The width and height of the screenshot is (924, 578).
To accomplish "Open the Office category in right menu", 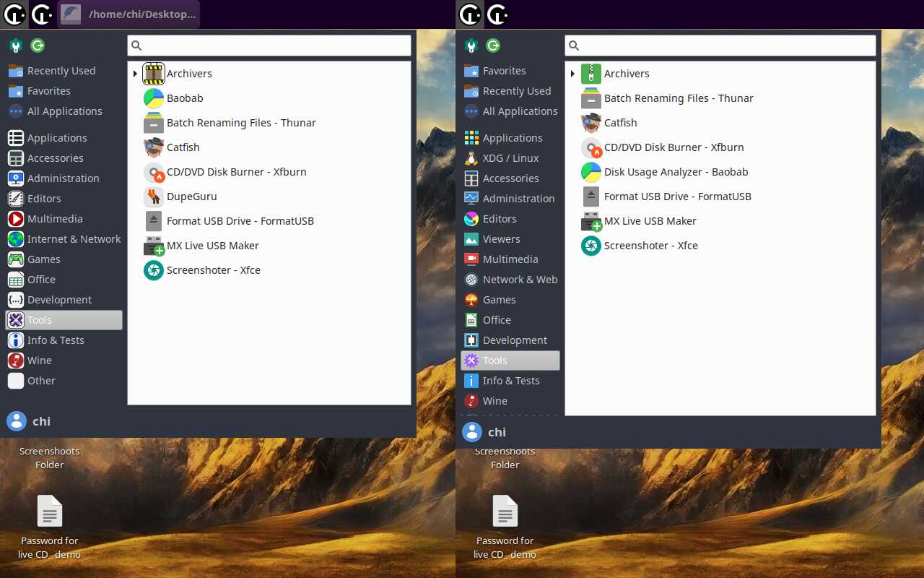I will [510, 320].
